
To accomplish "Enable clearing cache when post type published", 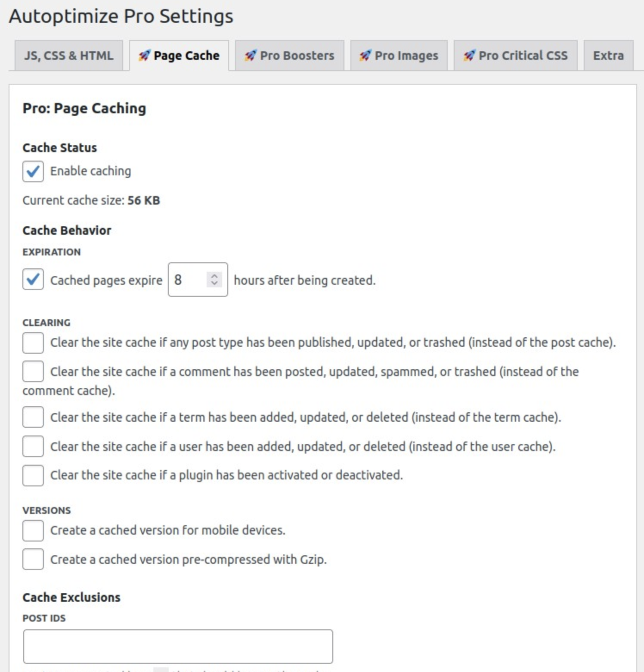I will tap(33, 343).
